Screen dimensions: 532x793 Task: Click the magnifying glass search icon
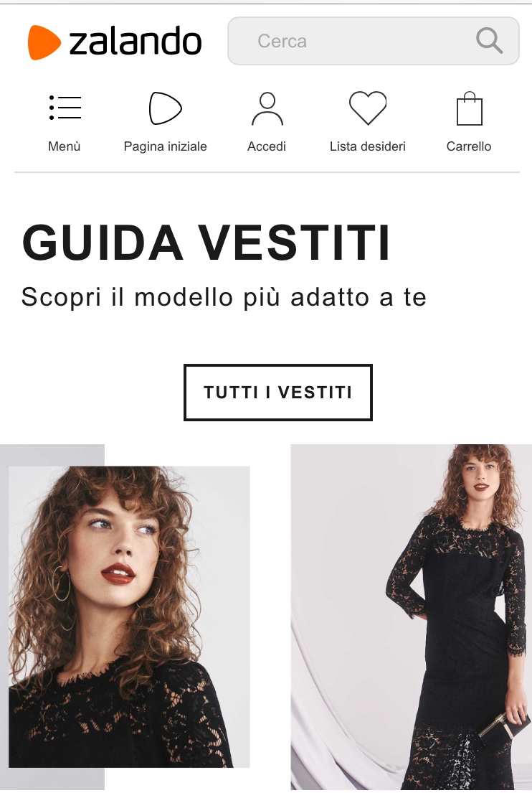coord(489,40)
